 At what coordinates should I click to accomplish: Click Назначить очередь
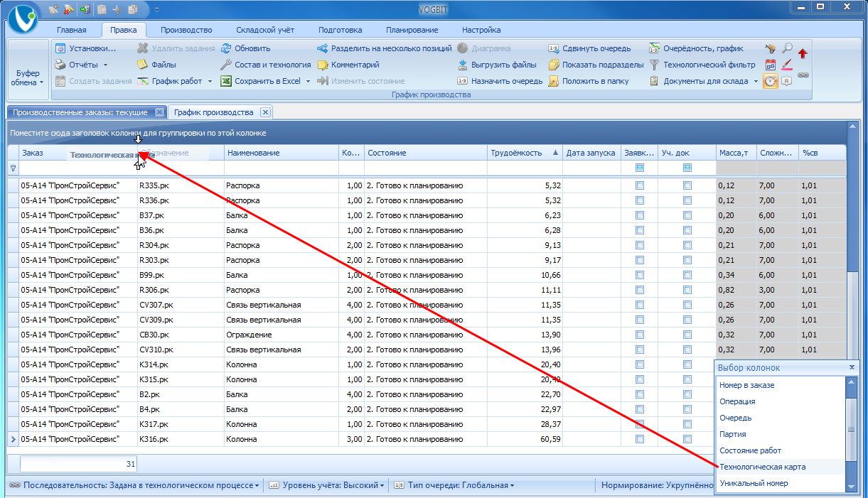(x=499, y=81)
